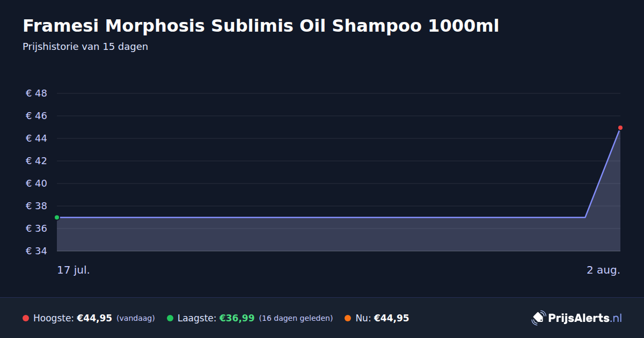
Task: Click the Hoogste €44,95 price value
Action: click(94, 318)
